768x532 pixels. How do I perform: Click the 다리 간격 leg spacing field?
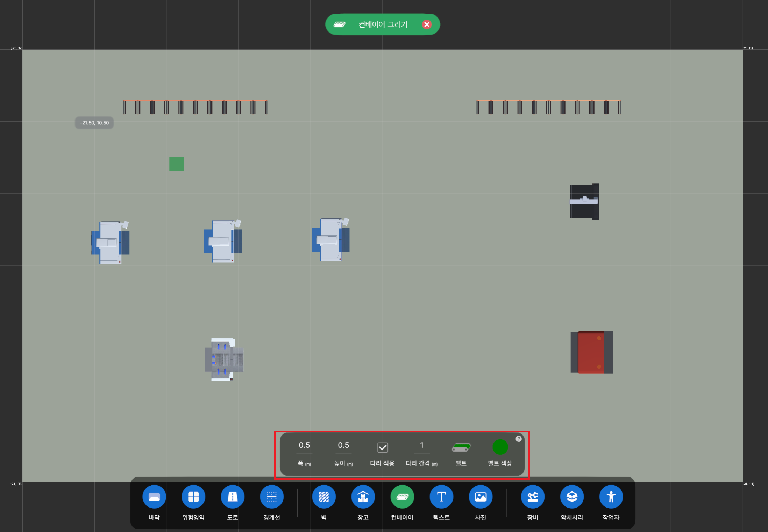pos(422,445)
